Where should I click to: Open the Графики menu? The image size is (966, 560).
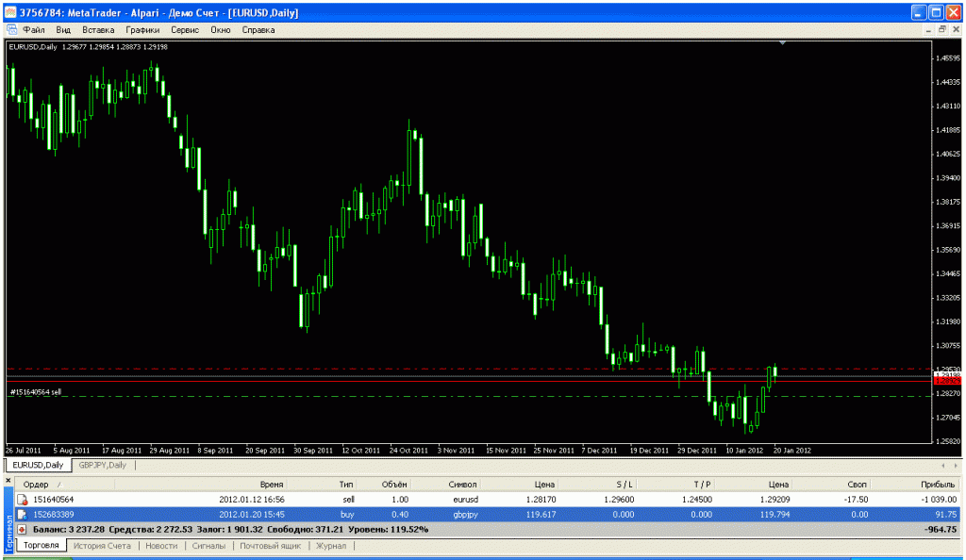pyautogui.click(x=142, y=30)
